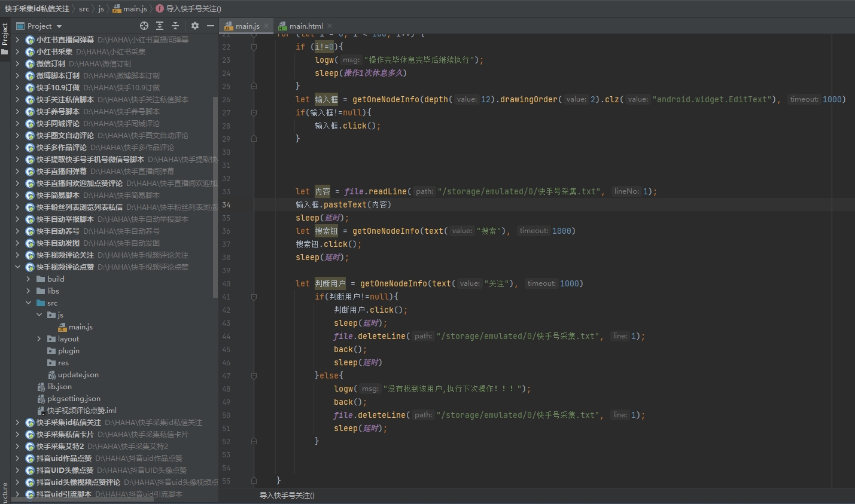
Task: Close the main.html tab
Action: coord(330,26)
